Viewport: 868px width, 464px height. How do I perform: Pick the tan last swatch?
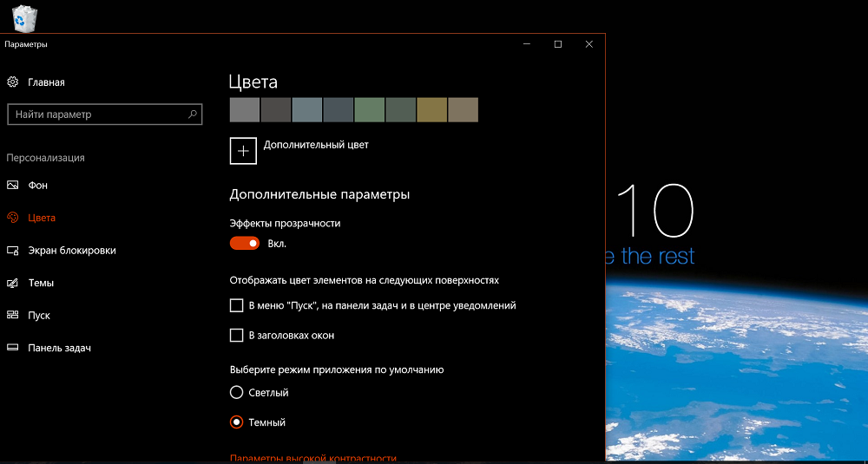(464, 110)
